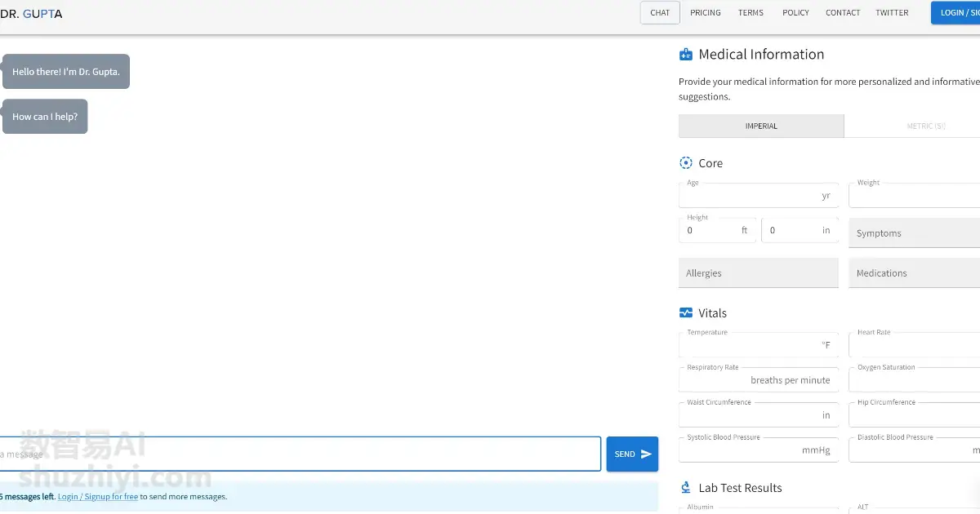The height and width of the screenshot is (514, 980).
Task: Open the Symptoms field
Action: point(914,233)
